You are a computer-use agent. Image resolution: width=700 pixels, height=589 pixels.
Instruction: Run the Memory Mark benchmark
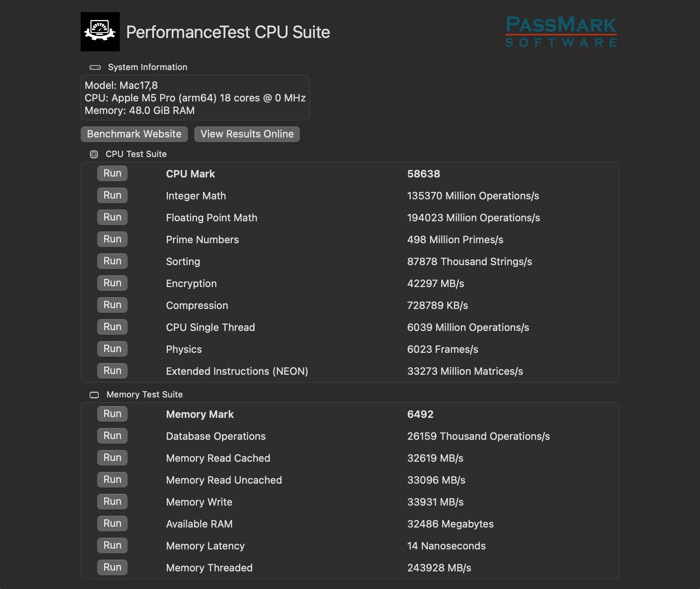[x=112, y=414]
